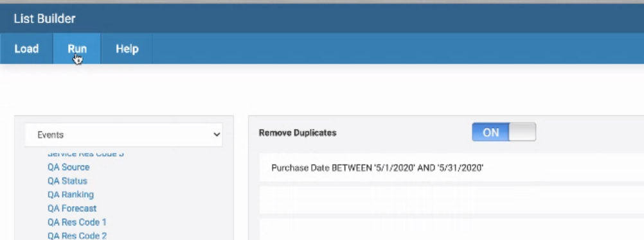
Task: Open the Help menu
Action: click(x=127, y=49)
